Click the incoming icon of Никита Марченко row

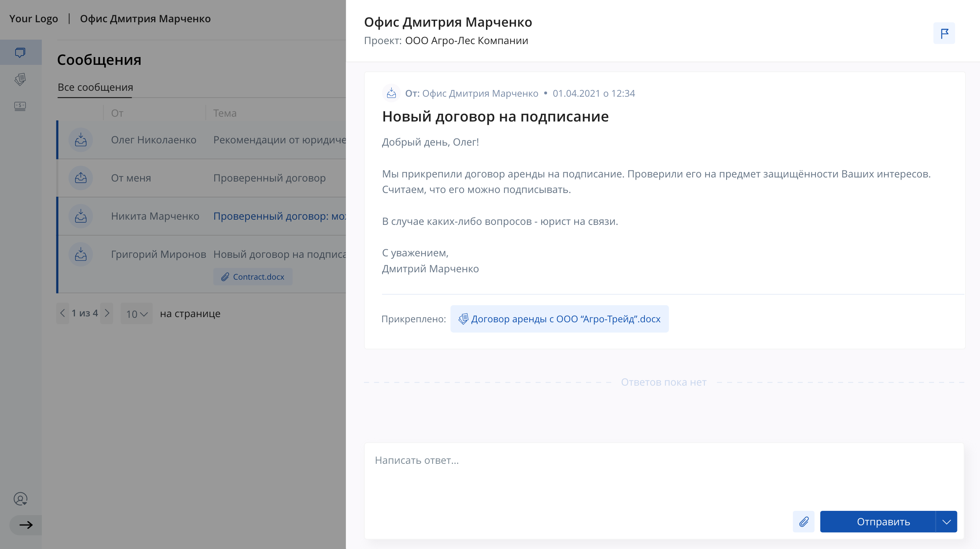[81, 216]
